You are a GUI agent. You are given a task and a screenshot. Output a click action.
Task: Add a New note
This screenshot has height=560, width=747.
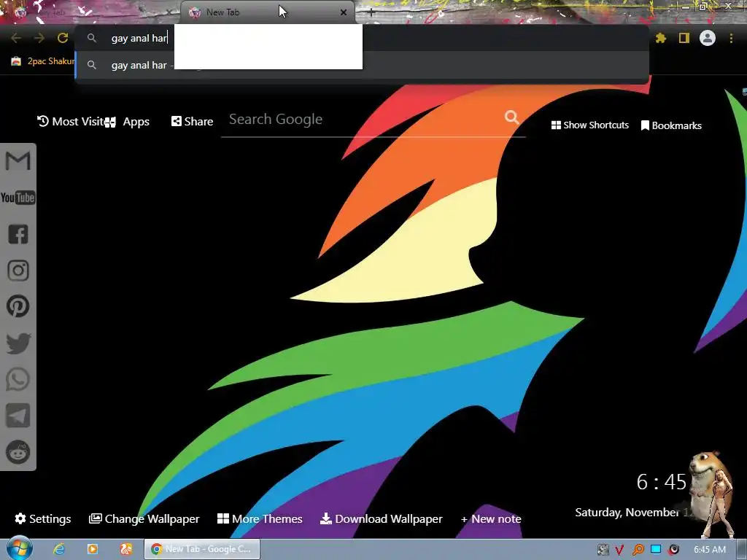point(491,518)
